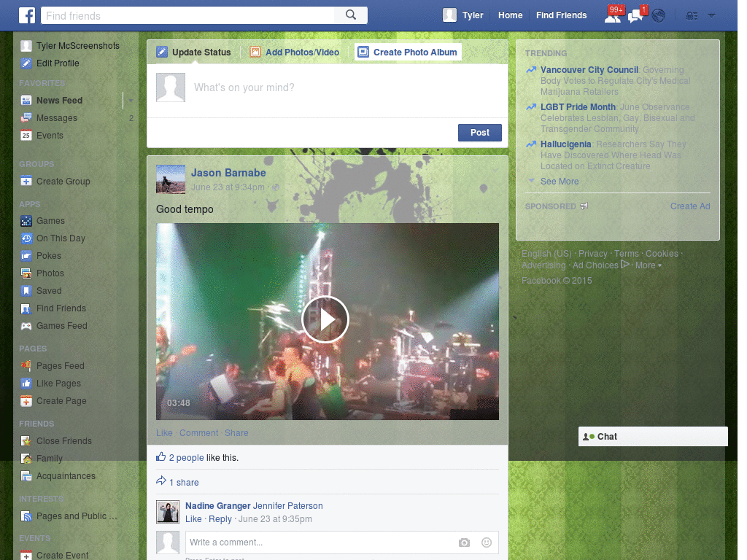
Task: Open the notifications globe icon
Action: click(659, 16)
